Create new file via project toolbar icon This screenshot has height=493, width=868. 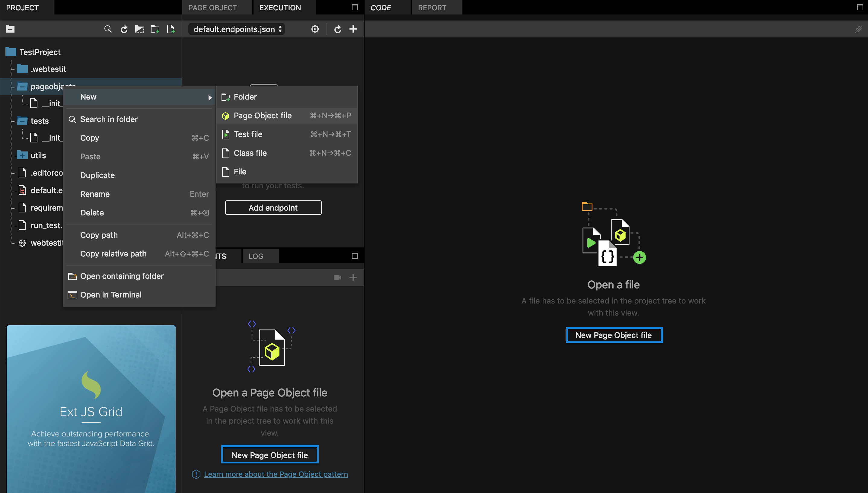click(171, 29)
